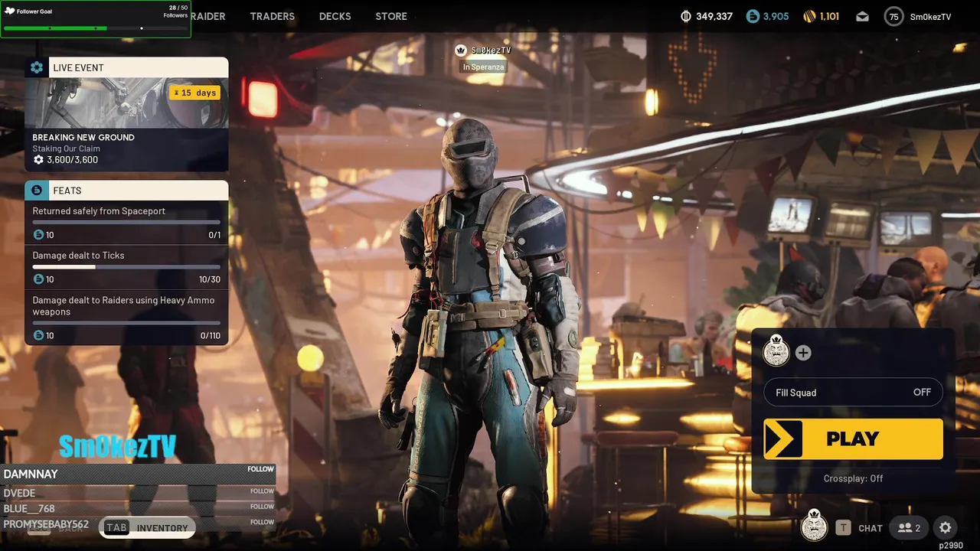Click merit icon beside 3,600/3,600
Screen dimensions: 980x551
tap(38, 160)
